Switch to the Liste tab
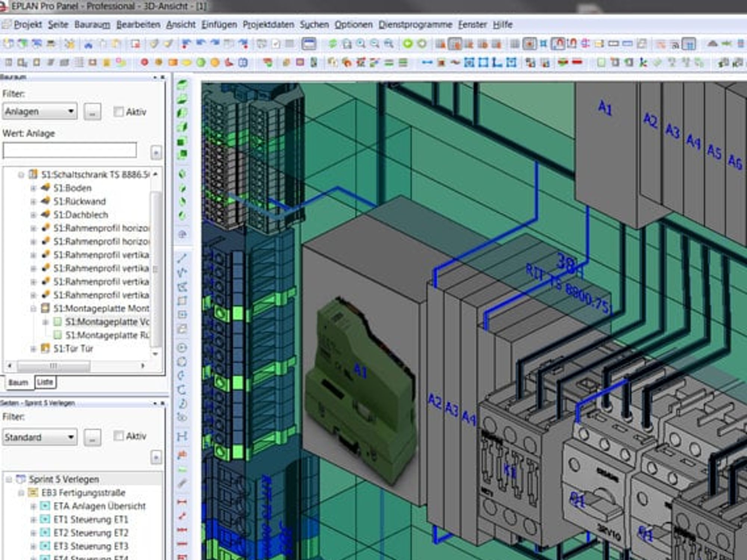 [x=45, y=382]
